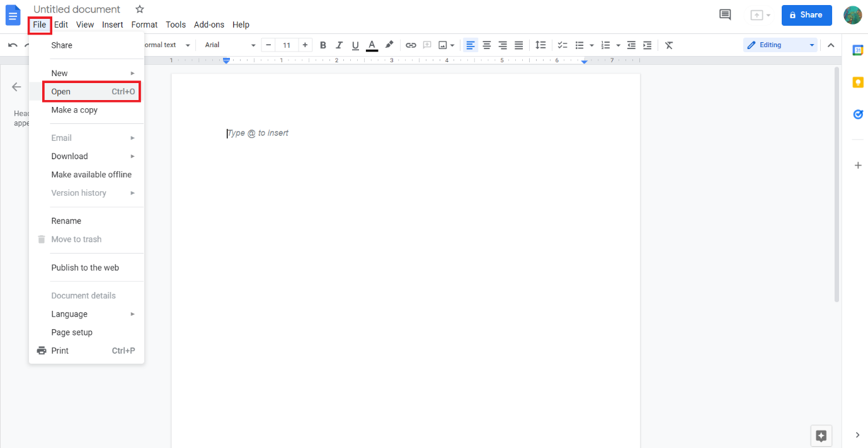Open the text color picker
This screenshot has width=868, height=448.
(x=372, y=45)
